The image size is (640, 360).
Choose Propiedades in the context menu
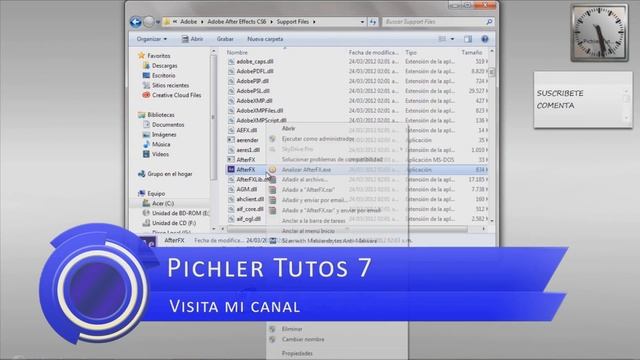coord(297,353)
